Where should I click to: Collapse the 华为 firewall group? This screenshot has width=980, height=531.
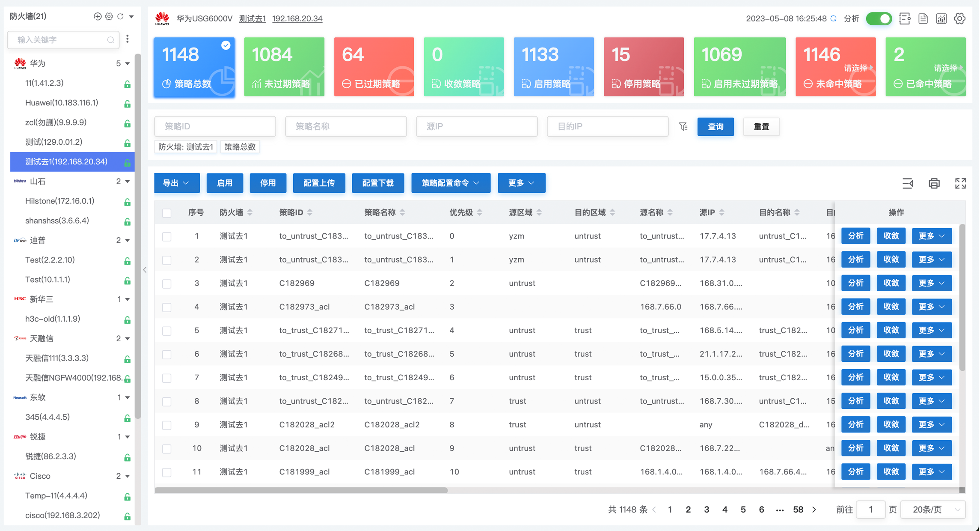click(x=128, y=63)
